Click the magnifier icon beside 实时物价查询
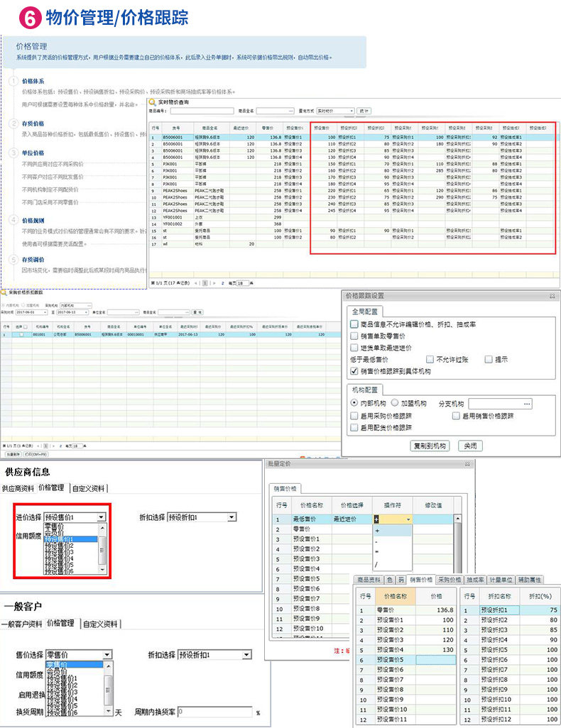Screen dimensions: 561x728 pos(152,102)
